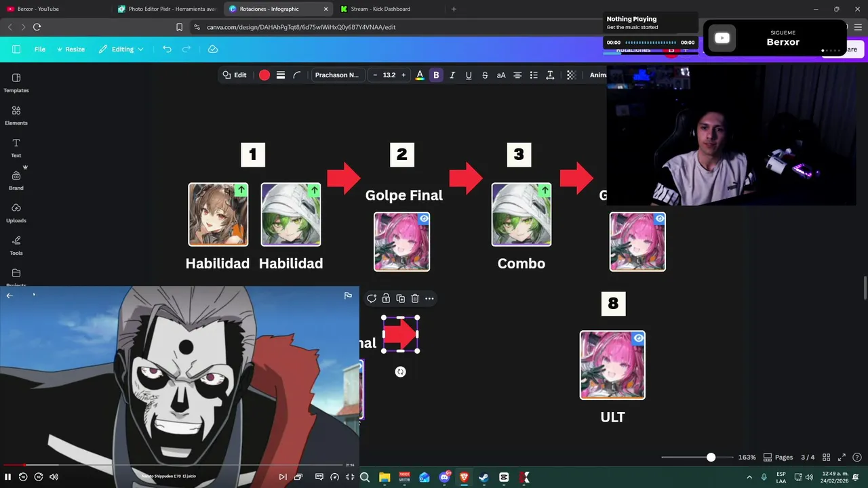Go back with video player arrow
The height and width of the screenshot is (488, 868).
[x=9, y=296]
